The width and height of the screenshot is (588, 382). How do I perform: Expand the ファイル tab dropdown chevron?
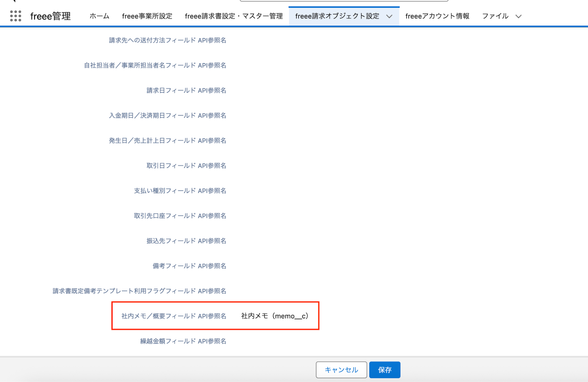point(519,16)
